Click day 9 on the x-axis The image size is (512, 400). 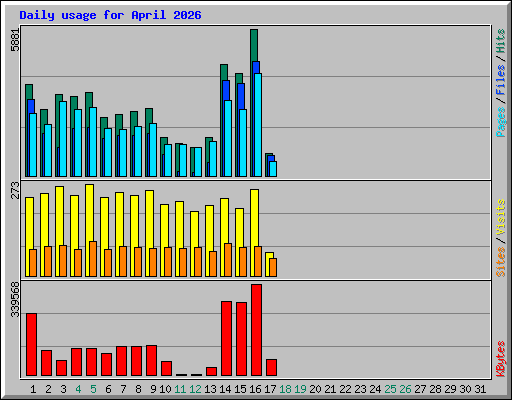point(153,389)
